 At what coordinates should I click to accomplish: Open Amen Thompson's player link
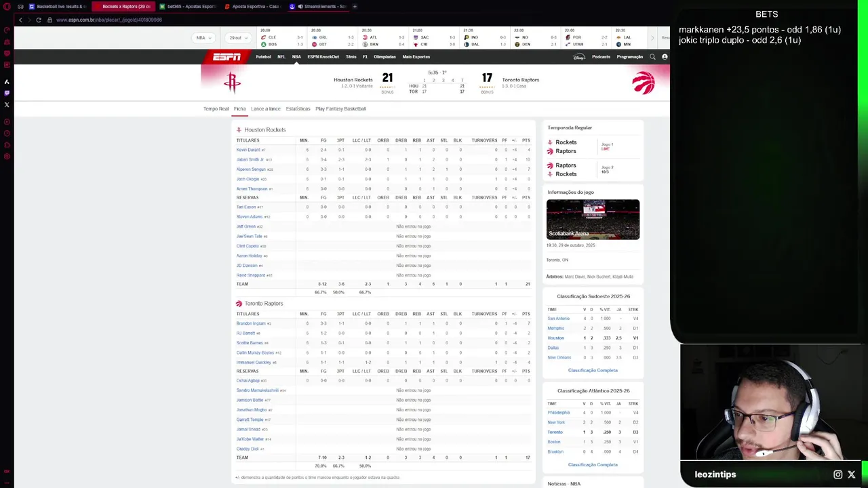click(x=252, y=189)
